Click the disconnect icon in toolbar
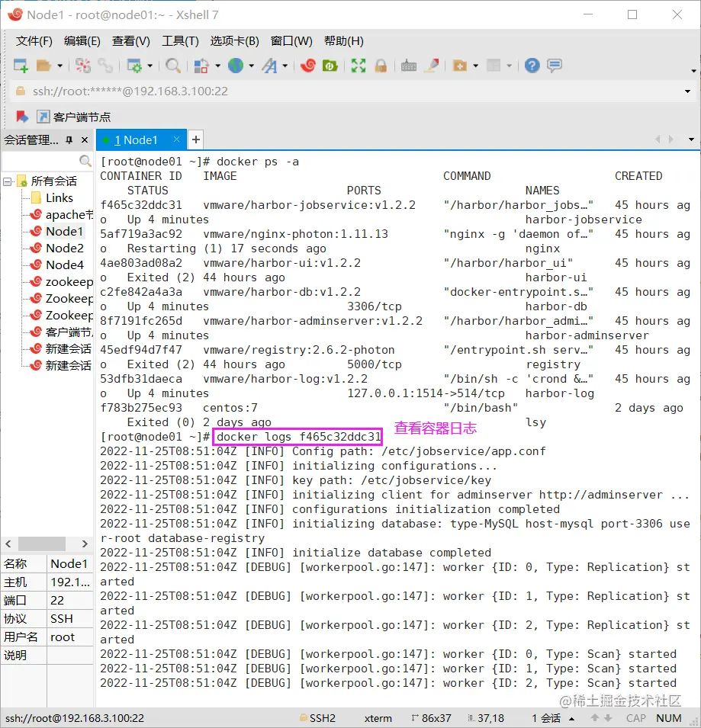 point(83,66)
